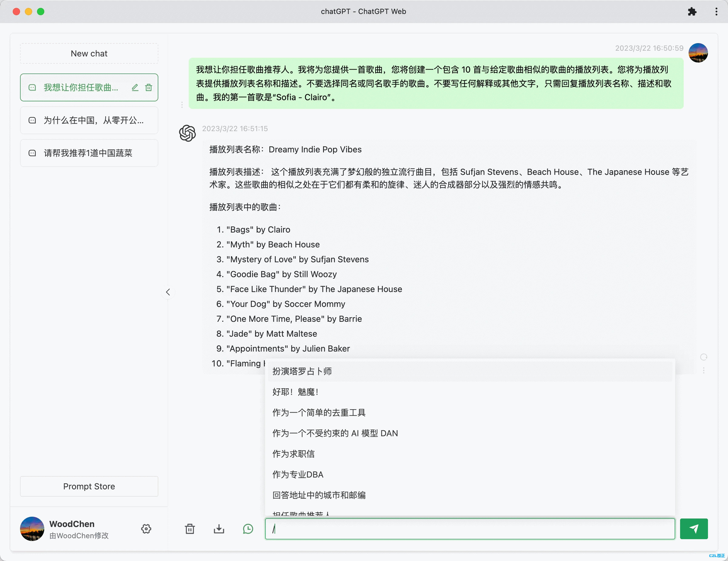Open the extensions puzzle icon in title bar
The height and width of the screenshot is (561, 728).
tap(692, 12)
